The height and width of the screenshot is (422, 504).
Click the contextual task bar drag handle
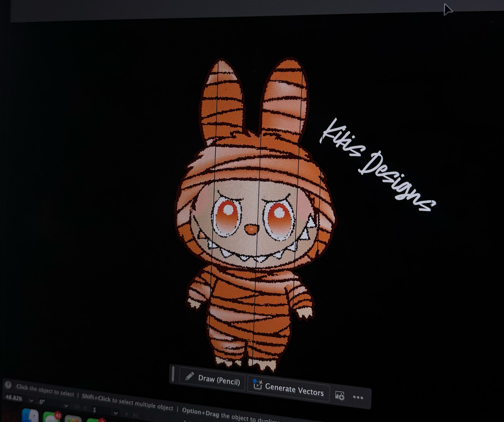coord(173,374)
